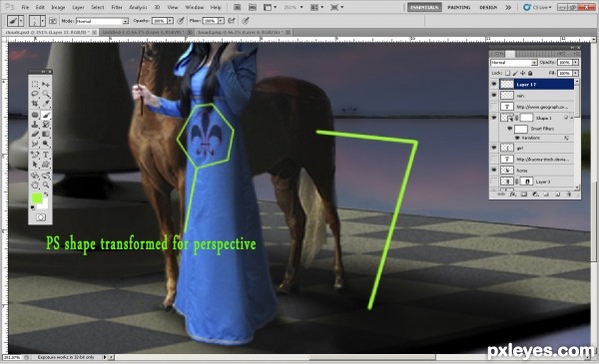Screen dimensions: 599x364
Task: Select the Crop tool
Action: coord(35,103)
